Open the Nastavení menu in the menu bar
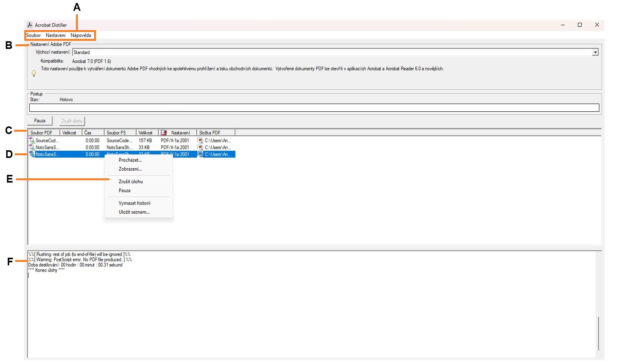 [56, 35]
